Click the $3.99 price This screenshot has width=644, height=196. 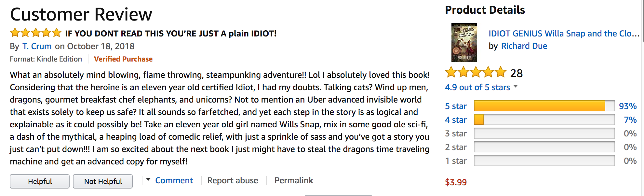(456, 182)
